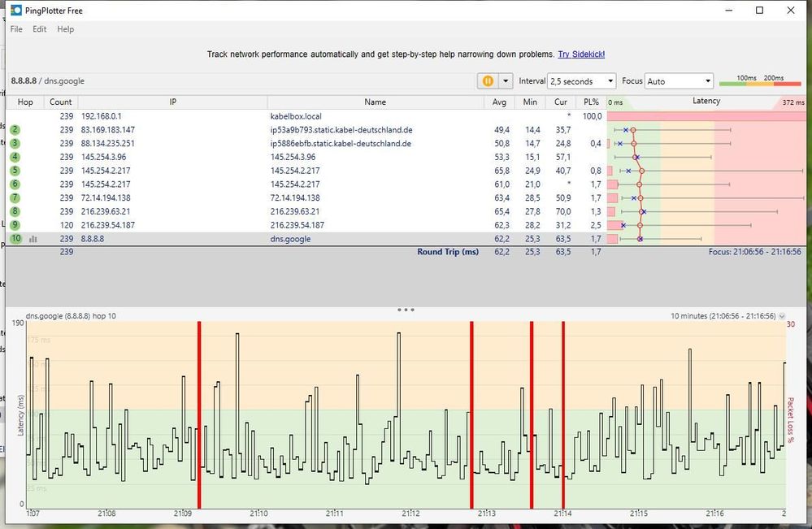Open the Focus Auto dropdown
Screen dimensions: 812x529
(x=679, y=81)
